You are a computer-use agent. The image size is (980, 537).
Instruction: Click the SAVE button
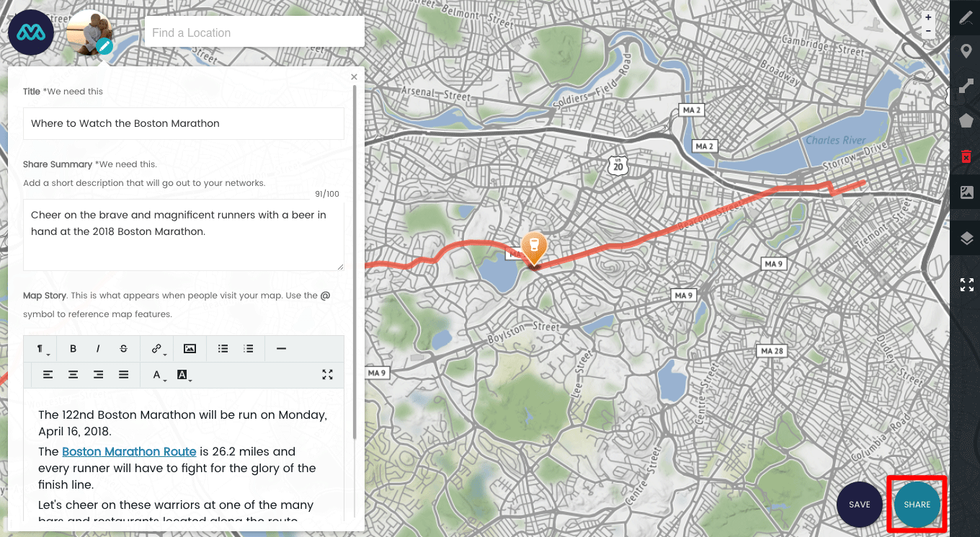click(x=860, y=505)
